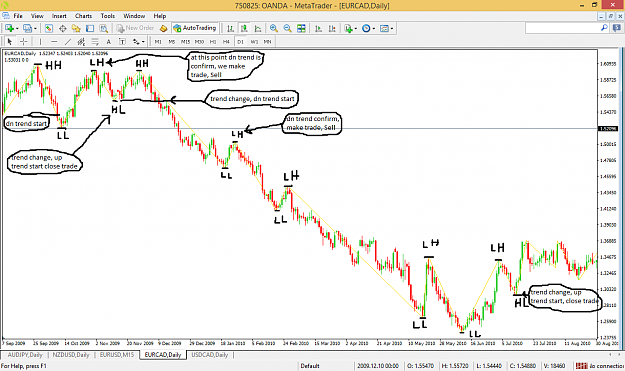Switch chart to Bar Chart
Screen dimensions: 625x371
(230, 28)
